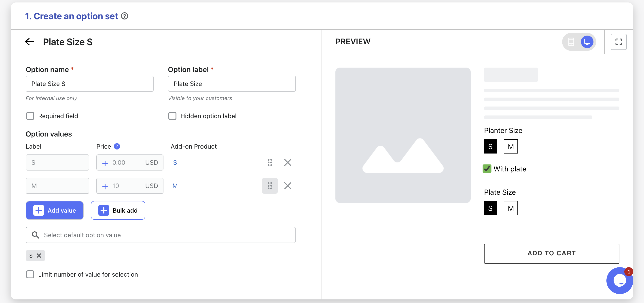Viewport: 644px width, 303px height.
Task: Uncheck With plate in preview
Action: click(x=487, y=169)
